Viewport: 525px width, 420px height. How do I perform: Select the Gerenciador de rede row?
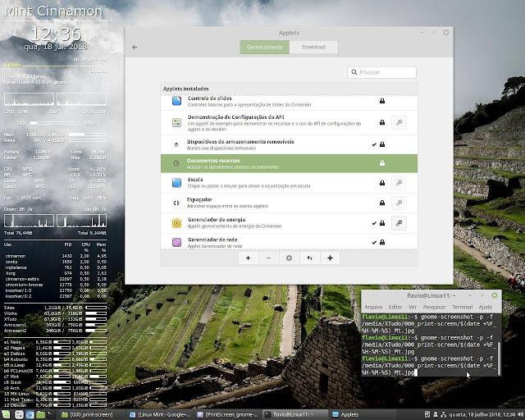point(289,242)
